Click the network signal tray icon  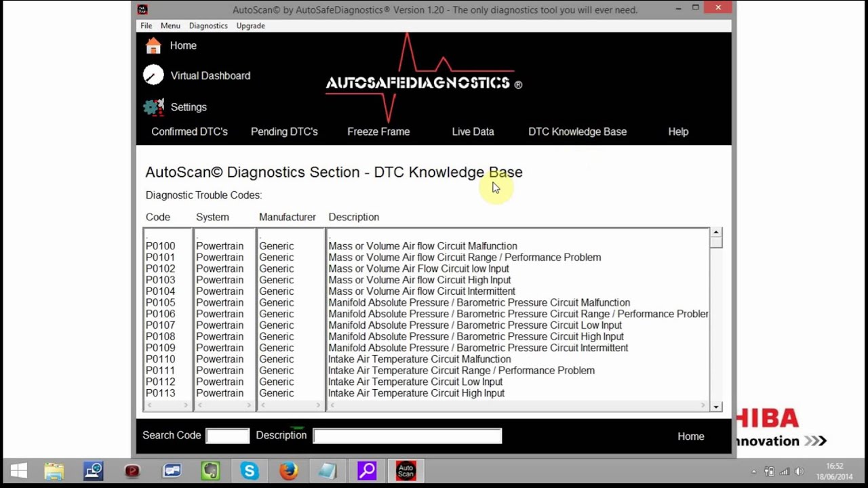785,472
